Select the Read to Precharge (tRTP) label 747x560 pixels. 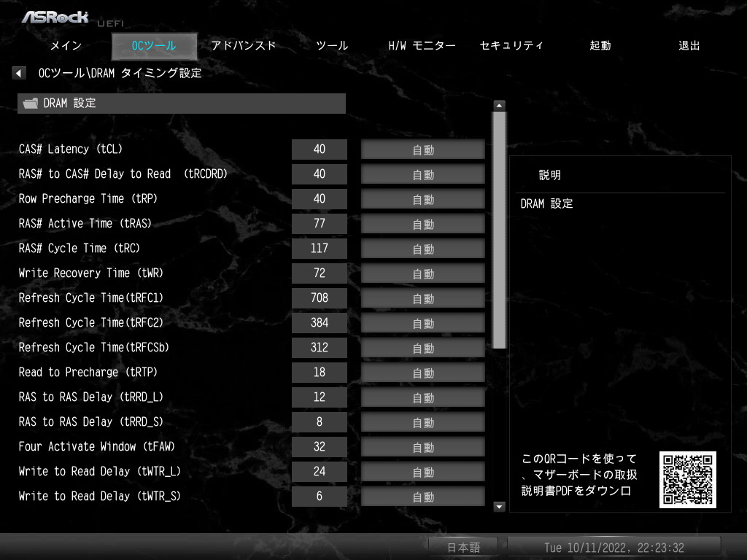[88, 372]
